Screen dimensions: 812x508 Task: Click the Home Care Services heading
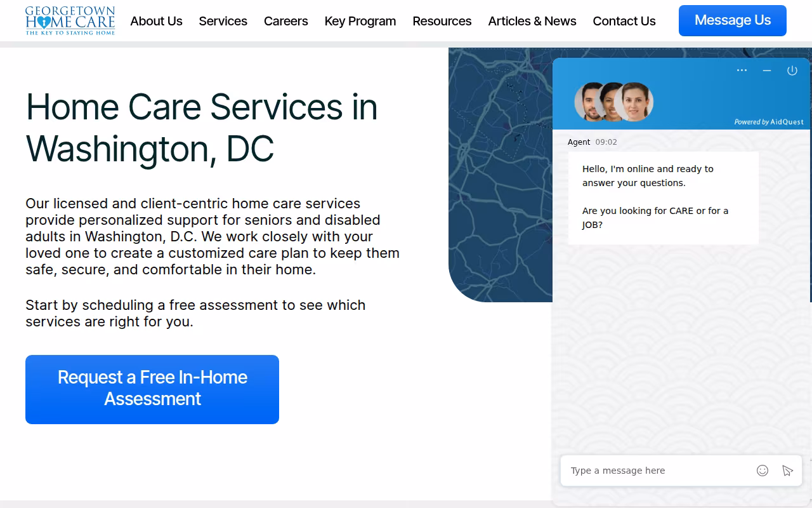202,128
